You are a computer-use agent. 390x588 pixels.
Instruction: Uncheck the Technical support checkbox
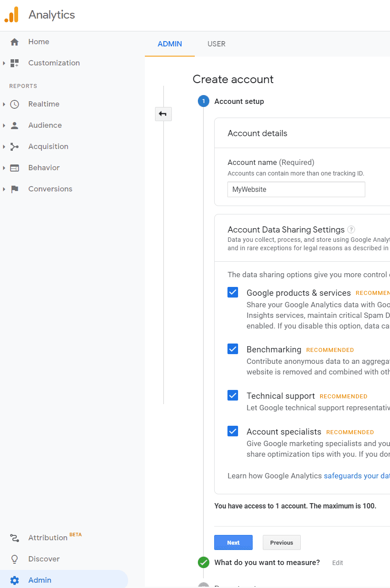tap(233, 395)
